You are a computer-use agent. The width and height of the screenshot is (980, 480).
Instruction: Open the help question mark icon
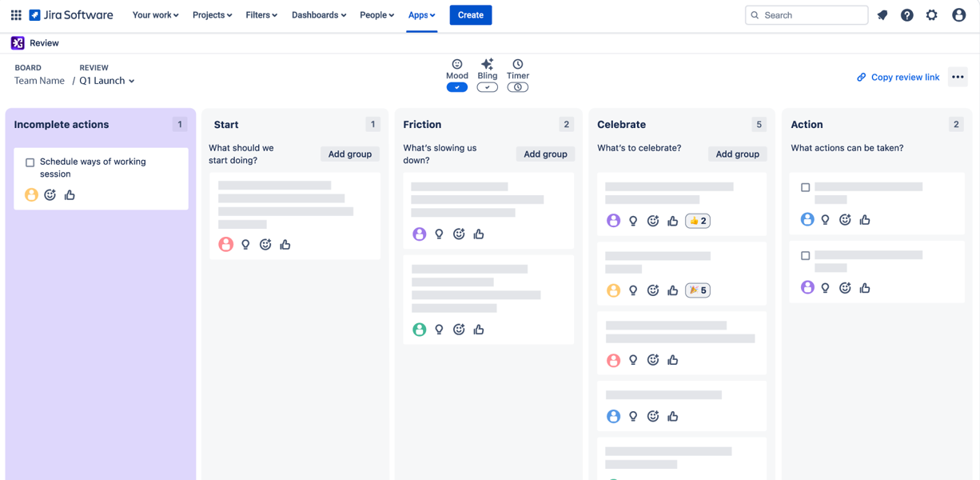coord(907,15)
